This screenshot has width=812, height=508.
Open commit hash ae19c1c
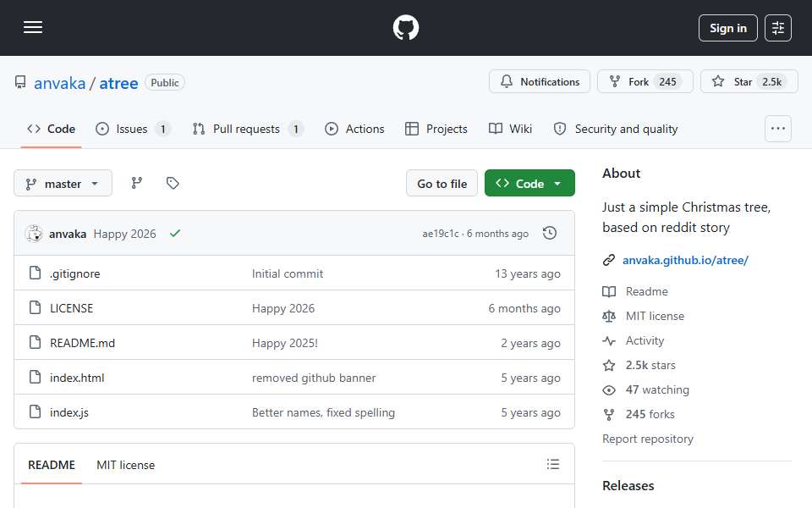click(x=440, y=234)
